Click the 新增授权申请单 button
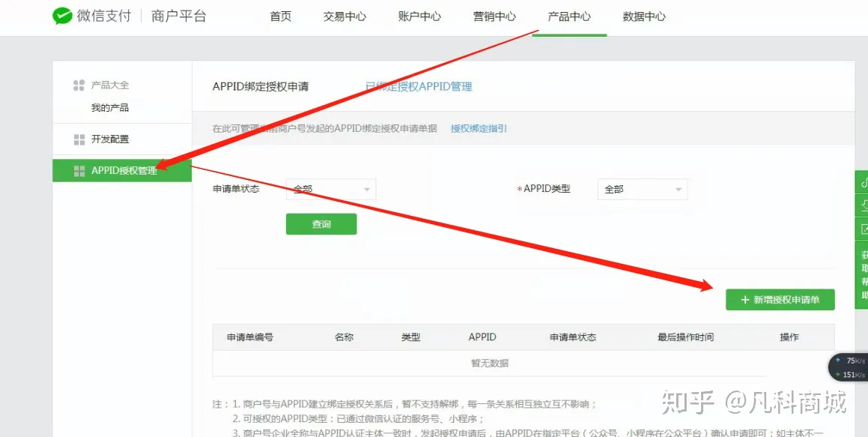Screen dimensions: 868x437 [780, 299]
